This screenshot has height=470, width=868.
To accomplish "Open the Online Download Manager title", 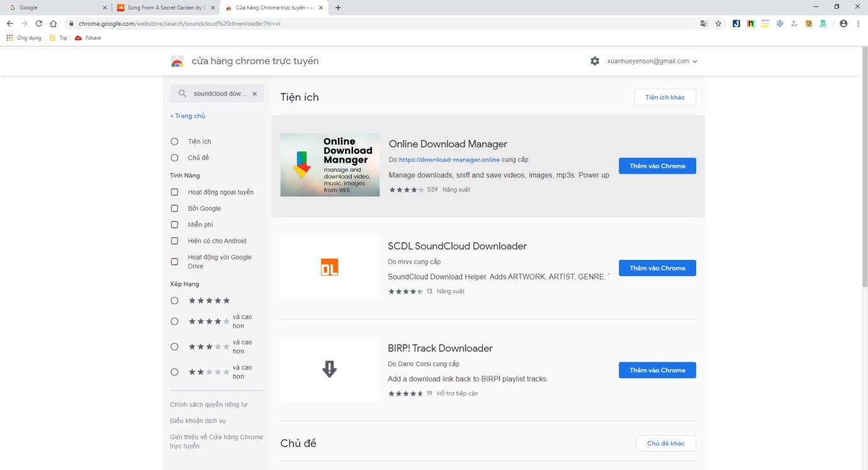I will tap(448, 144).
